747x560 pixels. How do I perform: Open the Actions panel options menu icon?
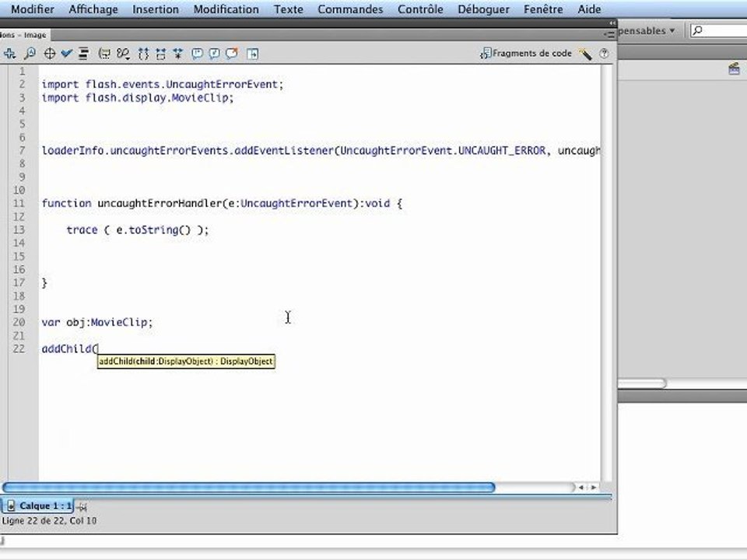pyautogui.click(x=609, y=34)
